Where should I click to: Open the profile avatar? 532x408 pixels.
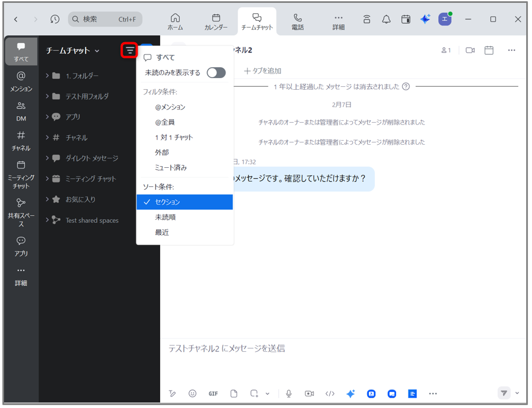[445, 19]
